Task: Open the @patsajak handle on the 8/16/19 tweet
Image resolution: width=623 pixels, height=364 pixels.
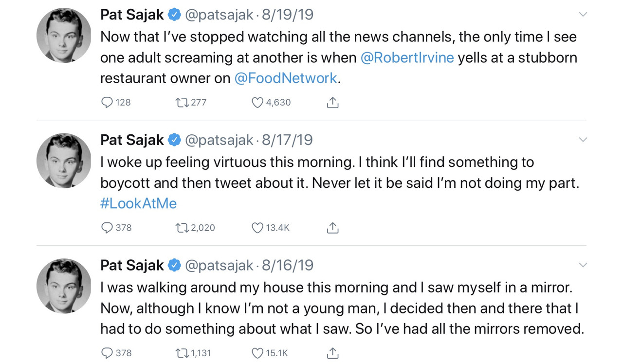Action: (x=220, y=265)
